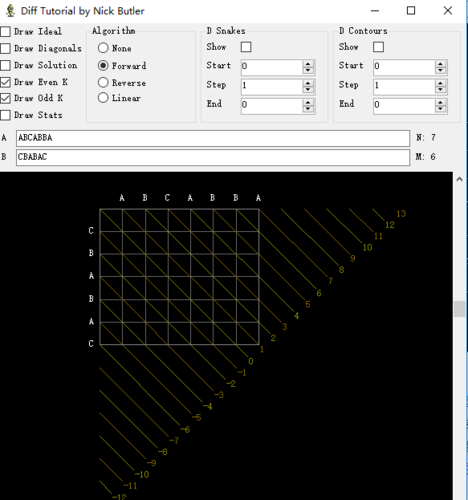The height and width of the screenshot is (500, 468).
Task: Increase D Snakes End value with up arrow
Action: tap(308, 102)
